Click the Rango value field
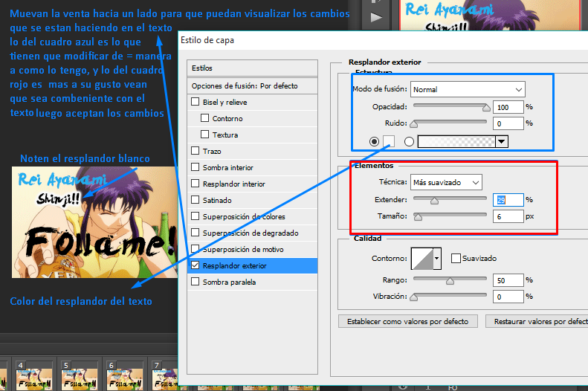The width and height of the screenshot is (588, 391). click(x=508, y=280)
